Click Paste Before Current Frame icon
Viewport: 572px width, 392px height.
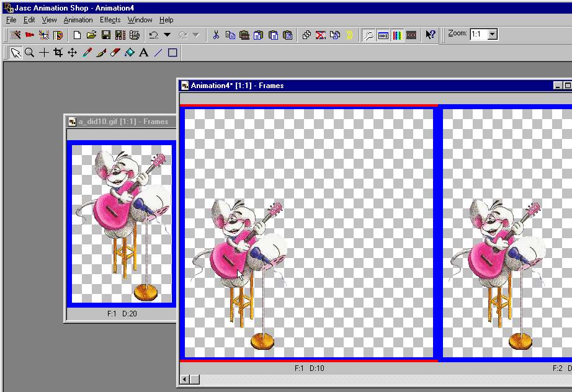259,35
